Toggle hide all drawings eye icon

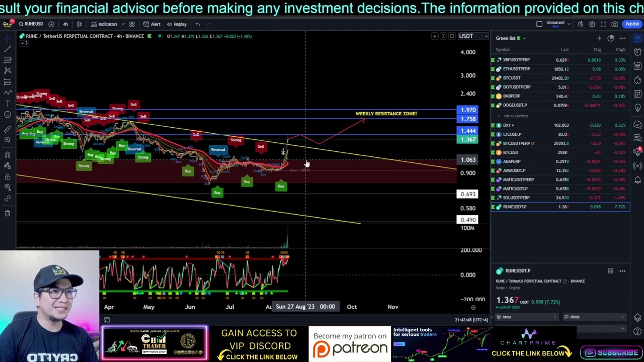click(8, 188)
